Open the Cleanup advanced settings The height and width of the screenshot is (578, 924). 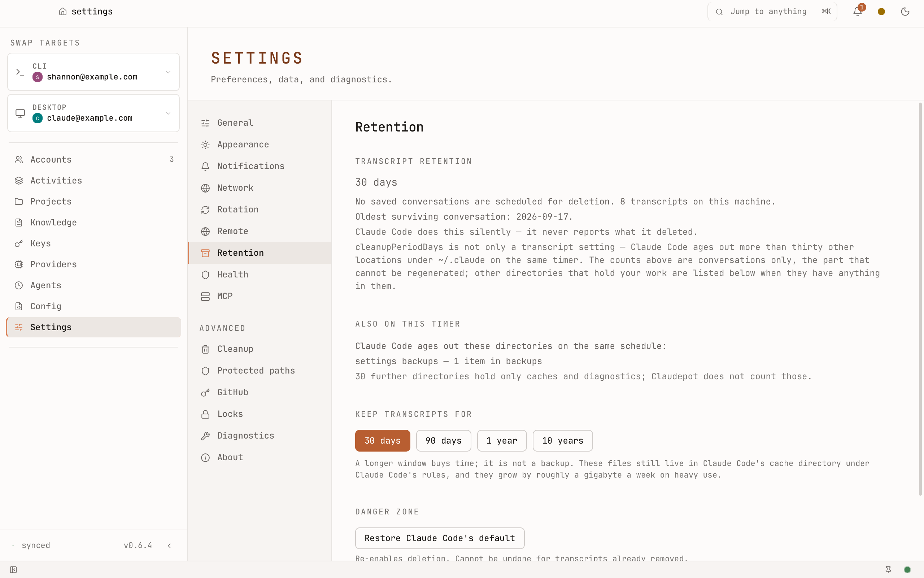coord(260,349)
